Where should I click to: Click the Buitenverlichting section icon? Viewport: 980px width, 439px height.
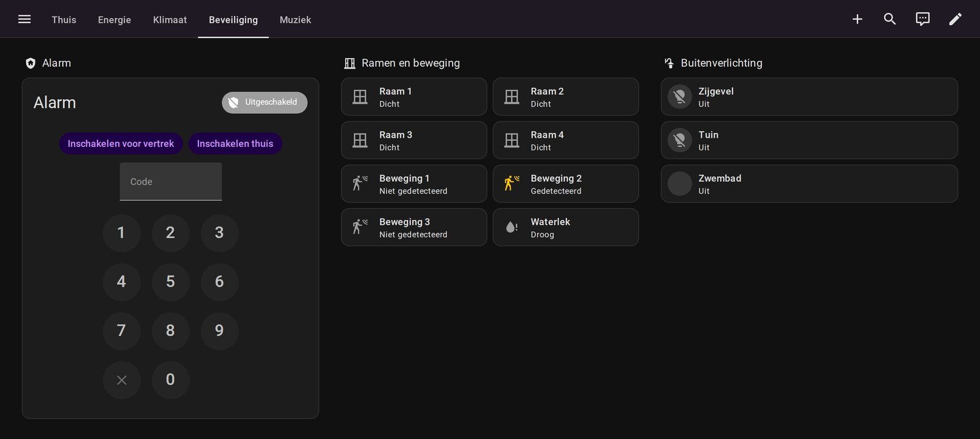[x=669, y=63]
